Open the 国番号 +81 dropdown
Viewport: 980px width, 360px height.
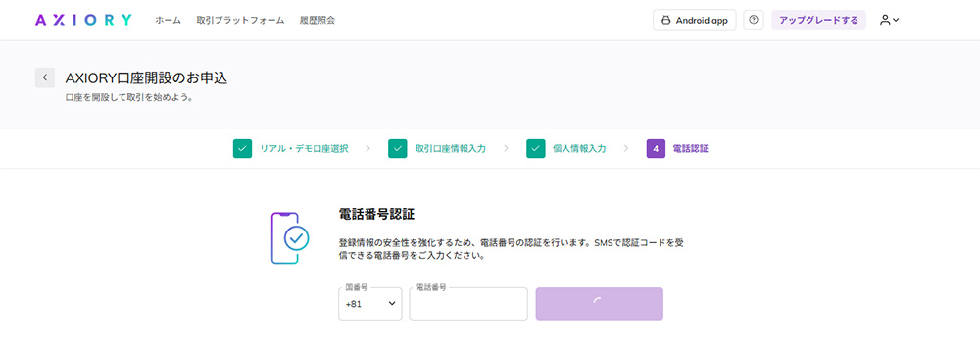pos(370,304)
